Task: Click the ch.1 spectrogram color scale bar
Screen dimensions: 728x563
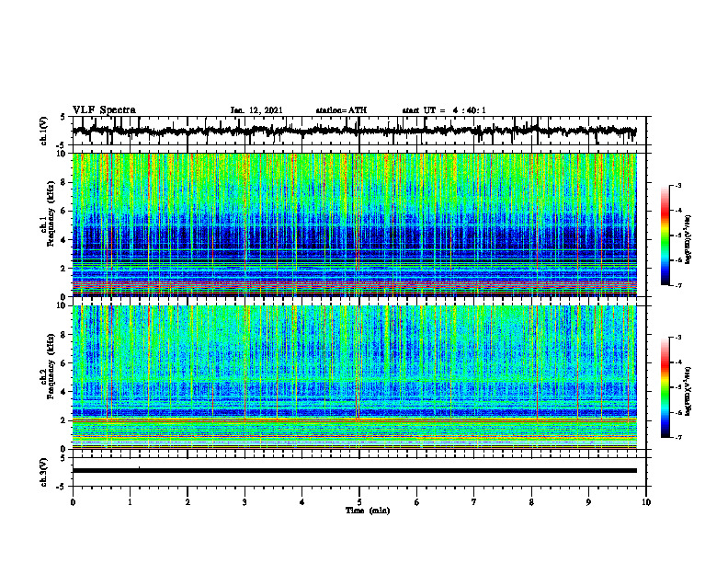Action: [665, 236]
